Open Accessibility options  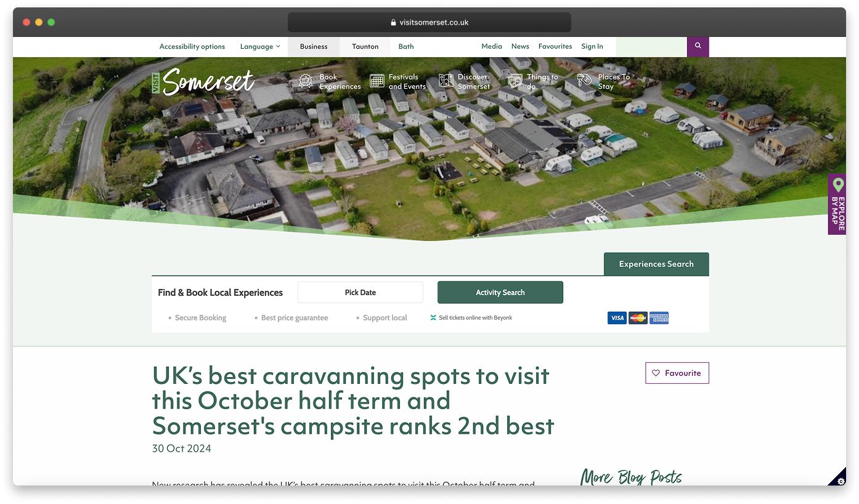click(192, 47)
